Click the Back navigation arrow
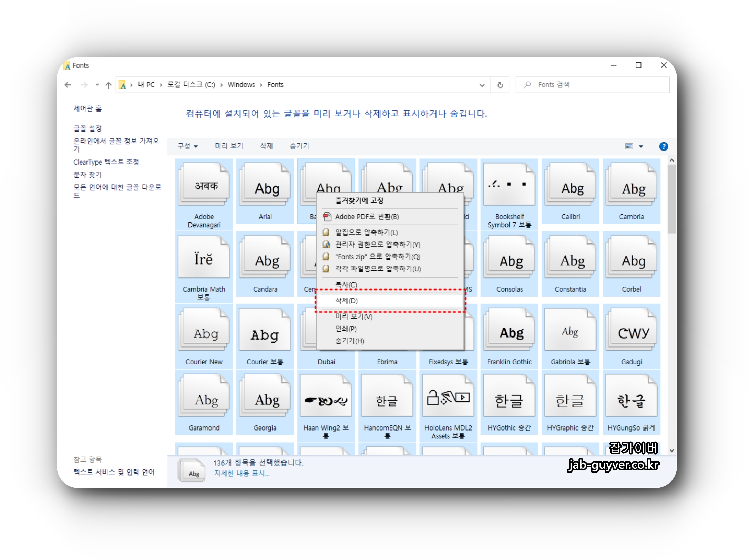Image resolution: width=749 pixels, height=560 pixels. pos(68,85)
